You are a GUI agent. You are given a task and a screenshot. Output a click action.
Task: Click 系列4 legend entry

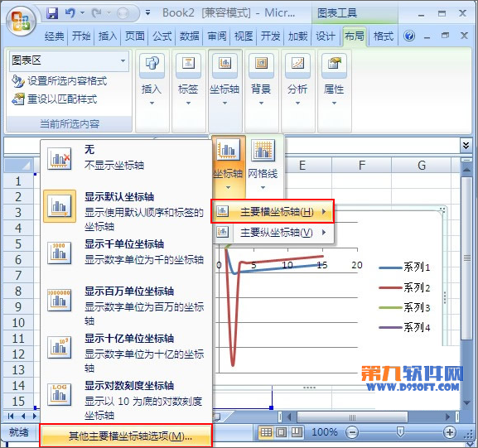(x=404, y=328)
